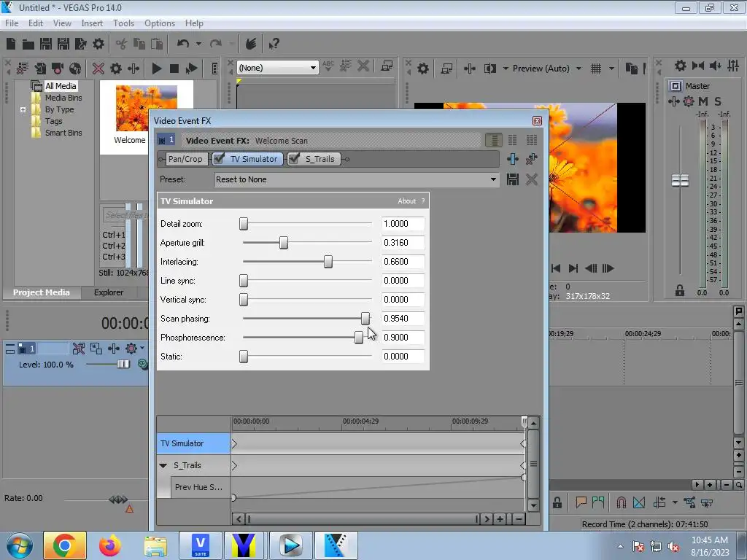Screen dimensions: 747x560
Task: Click the Save project floppy icon
Action: tap(46, 44)
